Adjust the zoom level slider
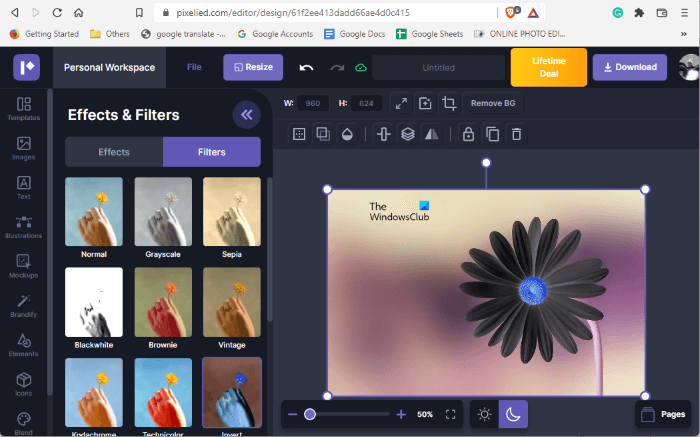The width and height of the screenshot is (700, 437). (x=310, y=414)
